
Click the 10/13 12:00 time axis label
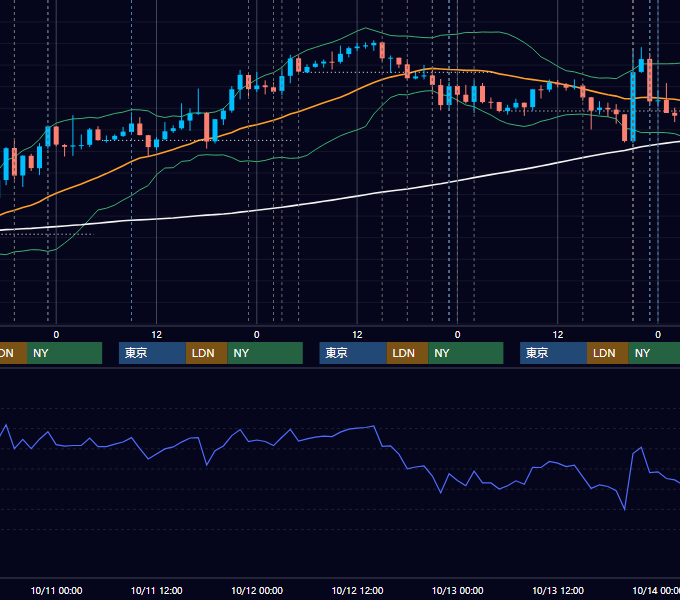click(x=558, y=590)
